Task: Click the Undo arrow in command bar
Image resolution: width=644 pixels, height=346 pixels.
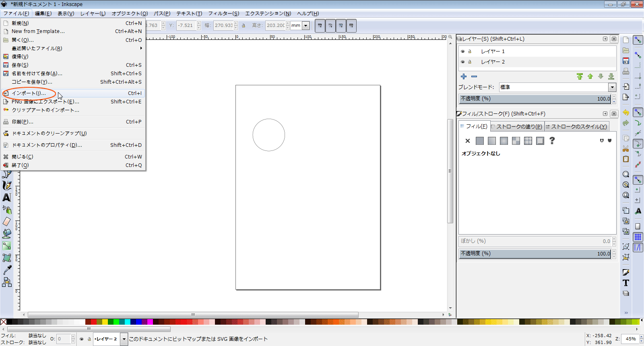Action: tap(626, 113)
